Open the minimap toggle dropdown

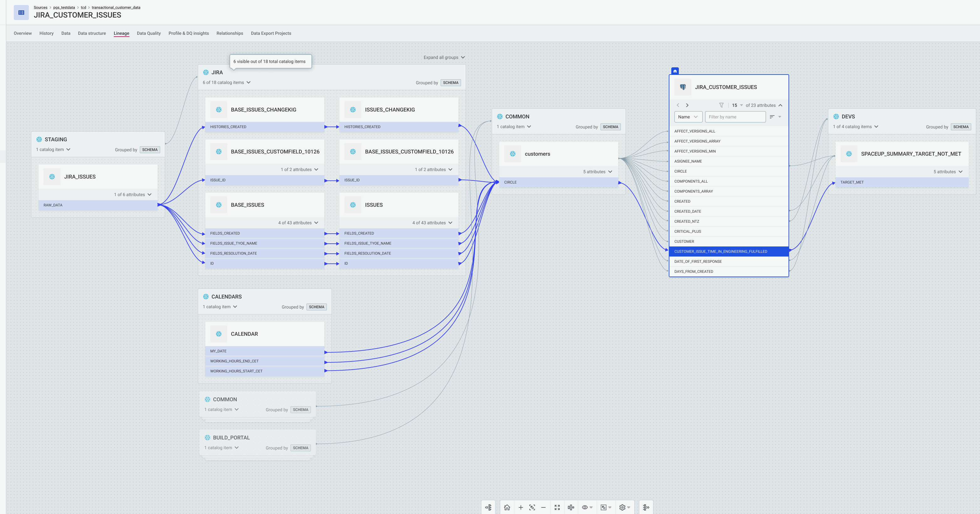point(606,507)
